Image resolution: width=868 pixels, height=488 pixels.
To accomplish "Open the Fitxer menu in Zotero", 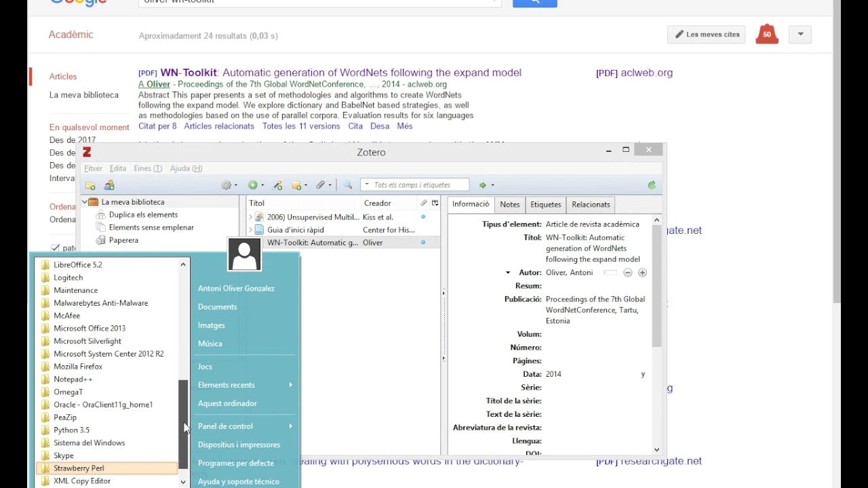I will point(93,168).
